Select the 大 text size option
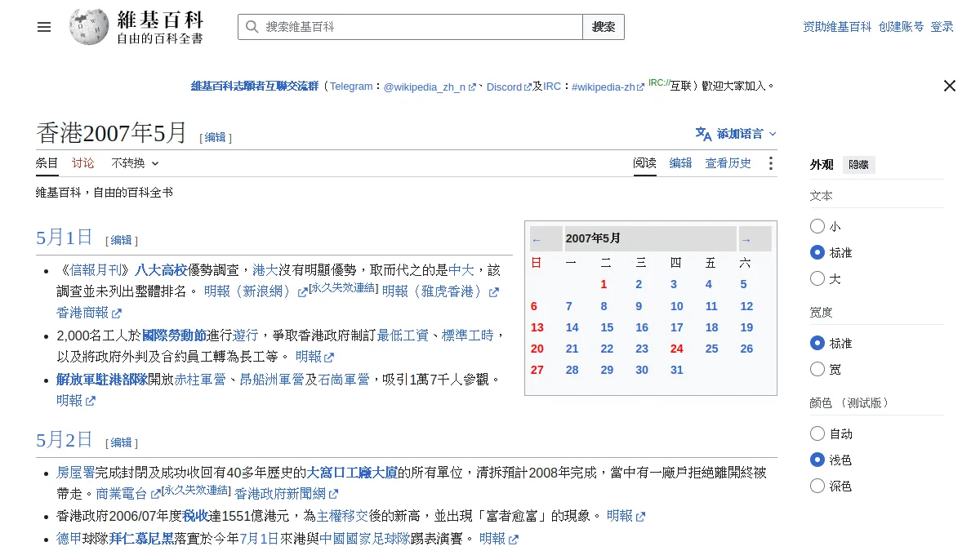This screenshot has width=980, height=551. coord(817,278)
